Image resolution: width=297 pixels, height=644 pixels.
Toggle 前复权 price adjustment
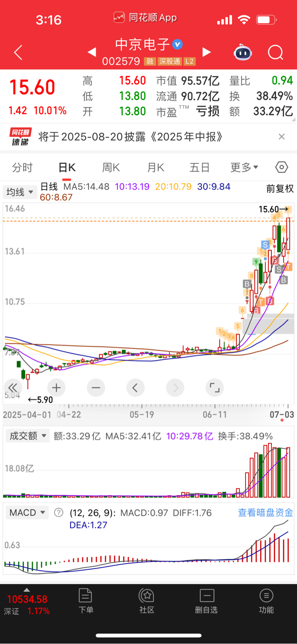[x=280, y=189]
